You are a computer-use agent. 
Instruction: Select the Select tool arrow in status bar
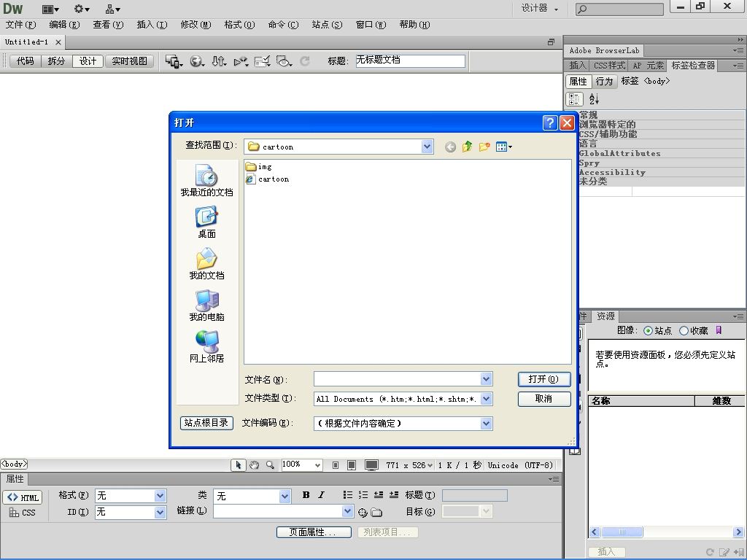pos(239,465)
